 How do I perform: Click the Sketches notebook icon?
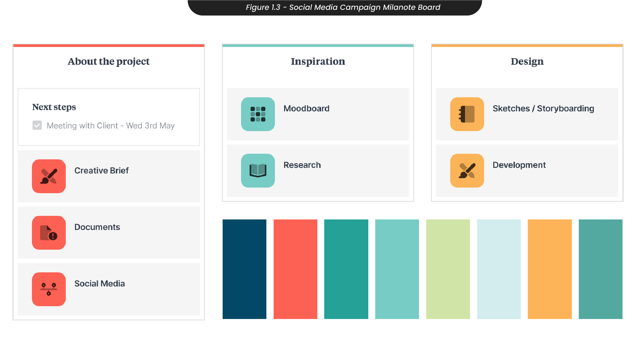pyautogui.click(x=467, y=114)
